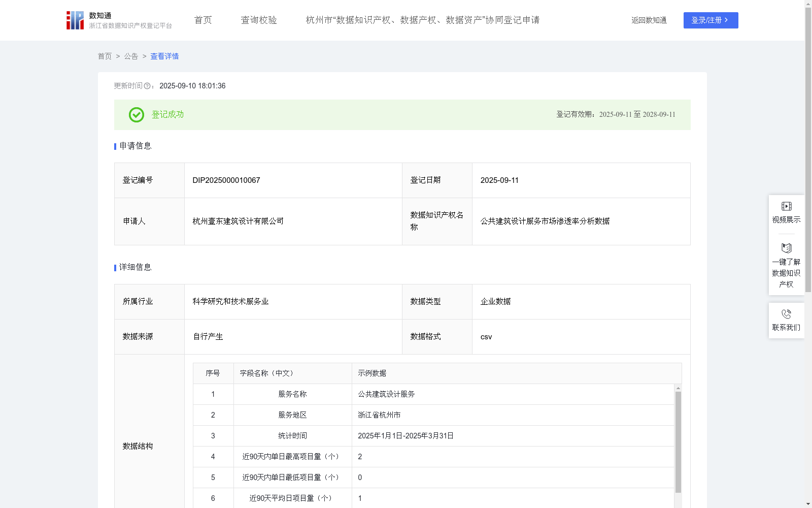Viewport: 812px width, 508px height.
Task: Click the 所属行业 label cell
Action: pyautogui.click(x=149, y=302)
